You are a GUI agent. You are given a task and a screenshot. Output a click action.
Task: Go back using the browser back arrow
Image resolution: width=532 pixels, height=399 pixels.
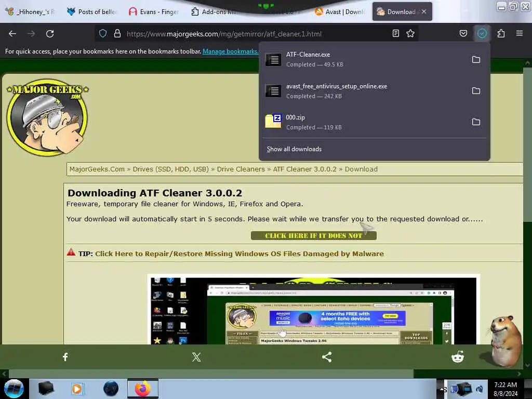[x=12, y=34]
